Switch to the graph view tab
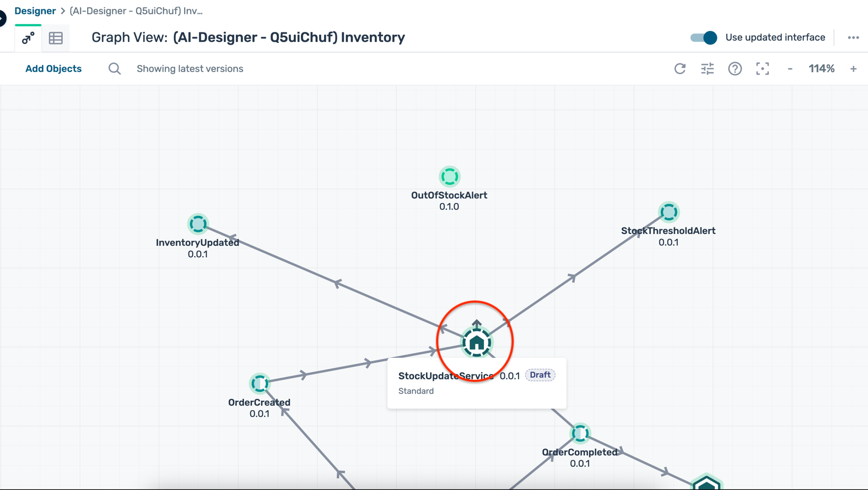 pos(28,38)
